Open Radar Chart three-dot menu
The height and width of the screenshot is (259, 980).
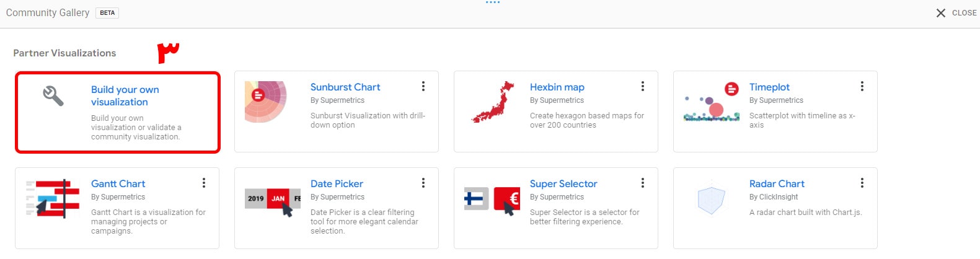(x=862, y=183)
